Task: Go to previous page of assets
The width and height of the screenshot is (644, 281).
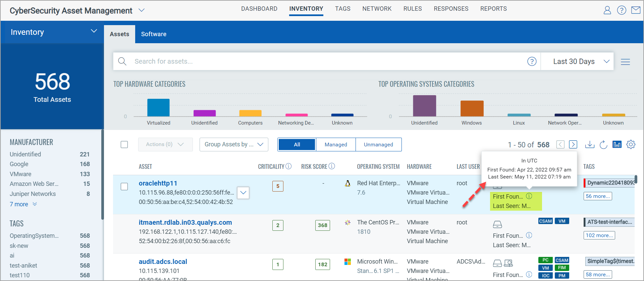Action: [x=560, y=144]
